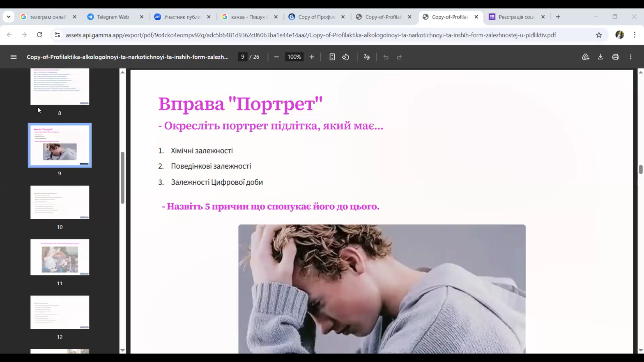Switch to the Telegram Web tab
This screenshot has height=362, width=644.
pos(113,17)
